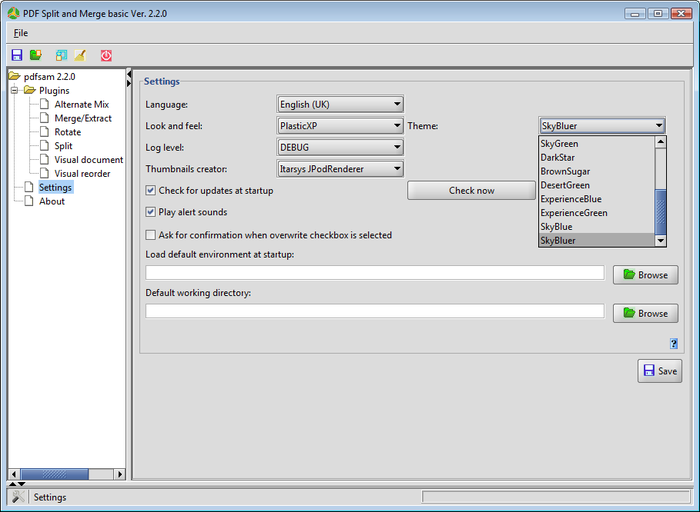Click the red exit power icon

tap(106, 55)
